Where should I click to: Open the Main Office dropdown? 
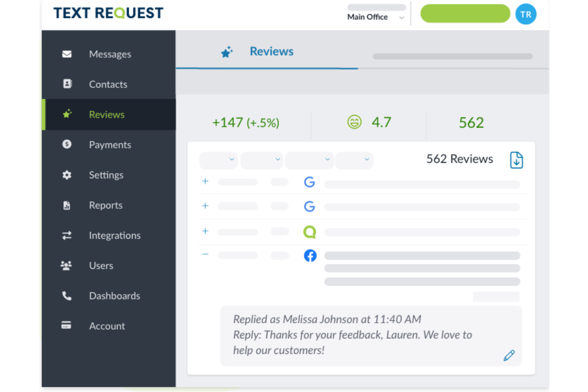[376, 17]
